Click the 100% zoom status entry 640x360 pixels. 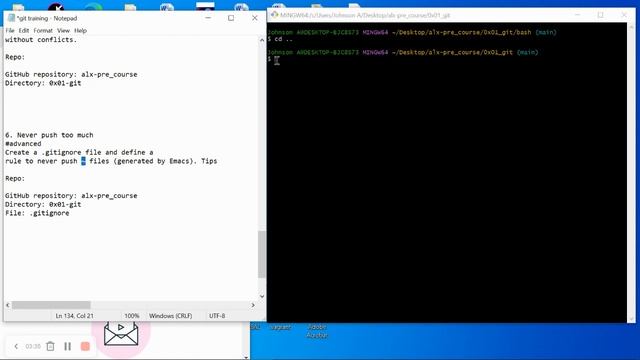131,316
